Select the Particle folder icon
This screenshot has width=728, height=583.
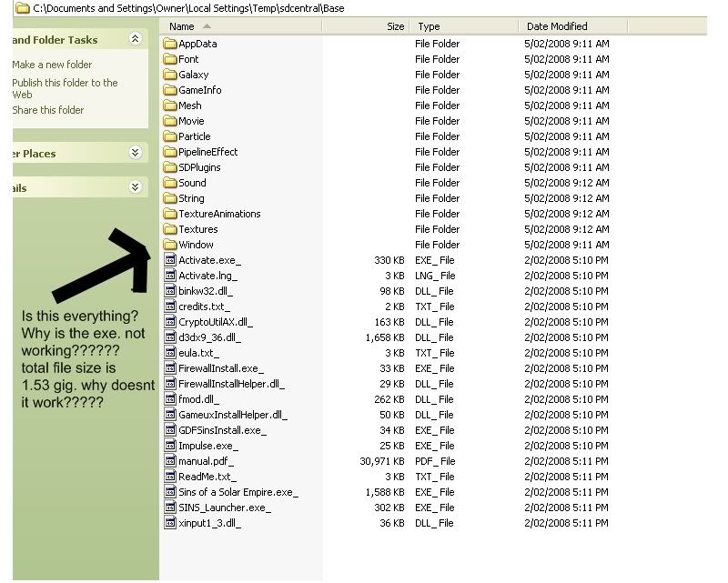point(170,136)
